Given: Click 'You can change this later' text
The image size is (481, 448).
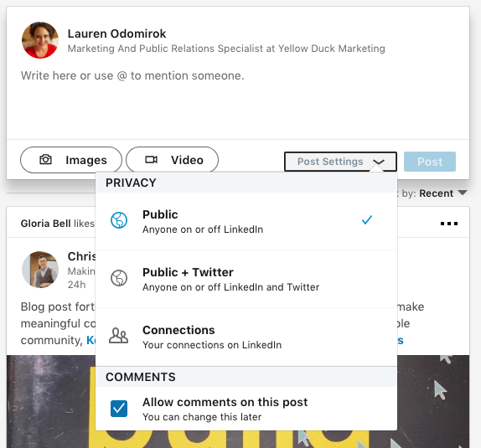Looking at the screenshot, I should click(202, 417).
